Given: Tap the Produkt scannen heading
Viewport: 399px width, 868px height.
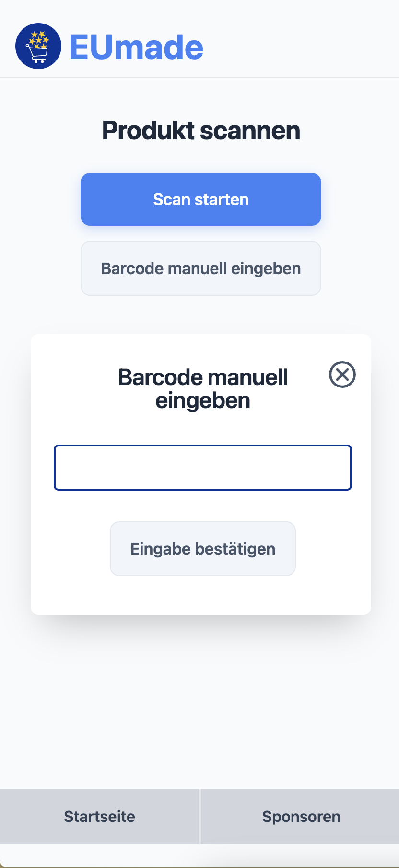Looking at the screenshot, I should point(200,130).
